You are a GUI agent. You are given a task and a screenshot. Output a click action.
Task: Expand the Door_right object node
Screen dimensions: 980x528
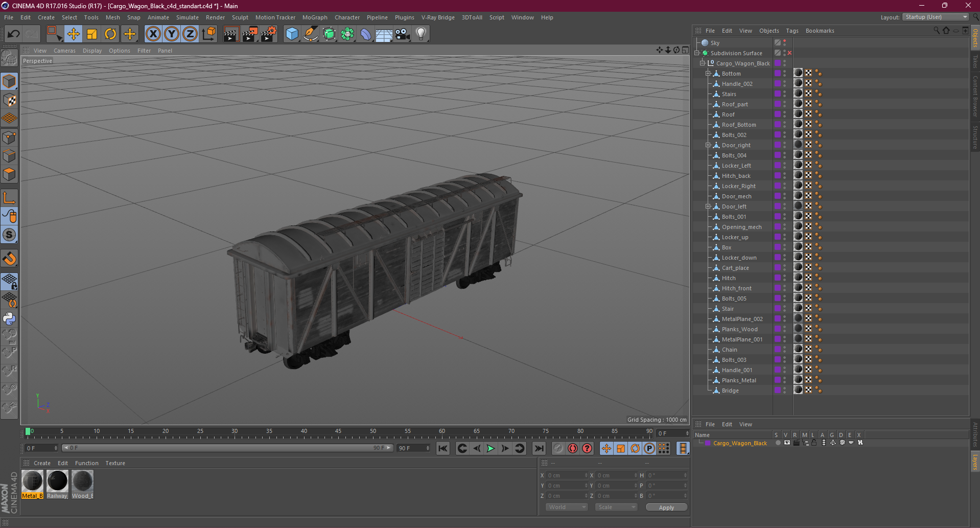tap(708, 145)
